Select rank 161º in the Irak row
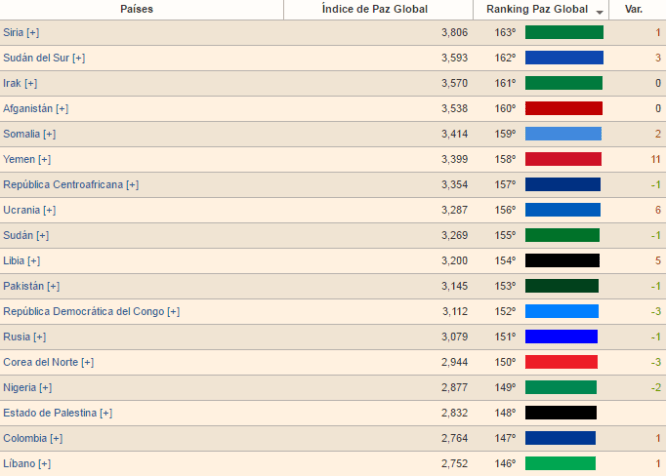Image resolution: width=666 pixels, height=476 pixels. pyautogui.click(x=505, y=83)
